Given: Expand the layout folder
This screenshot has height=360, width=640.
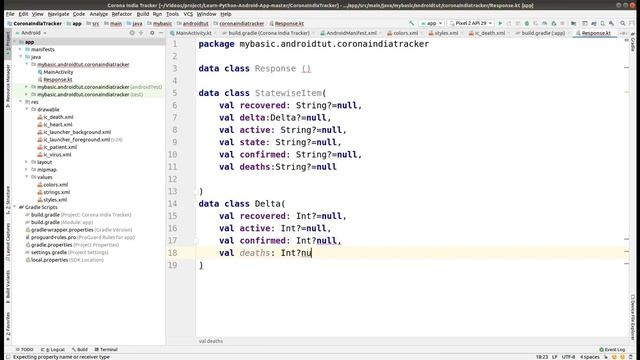Looking at the screenshot, I should point(27,162).
